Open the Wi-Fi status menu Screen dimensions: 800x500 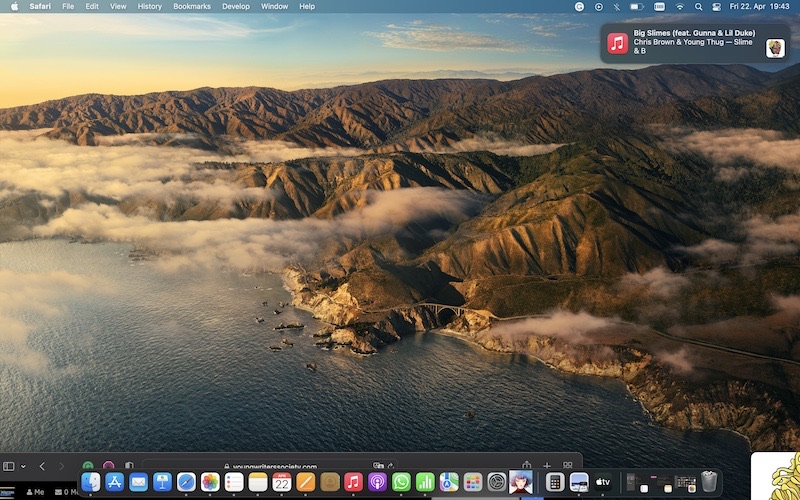coord(680,7)
